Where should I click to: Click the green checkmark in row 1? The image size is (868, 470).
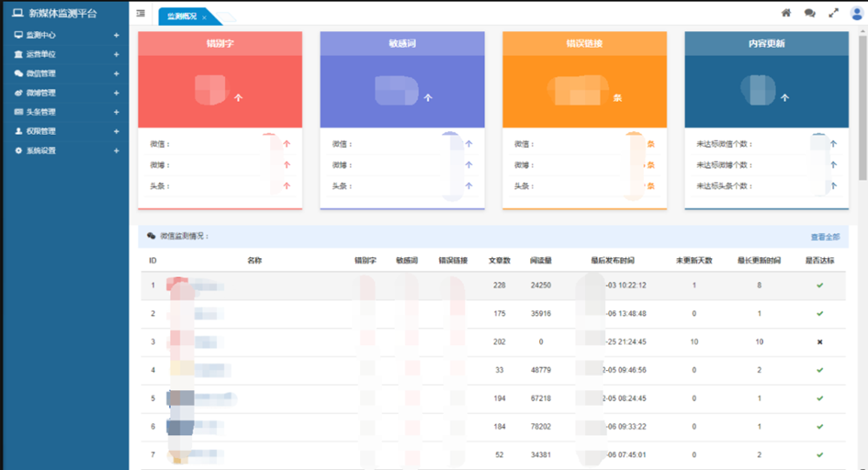point(819,286)
